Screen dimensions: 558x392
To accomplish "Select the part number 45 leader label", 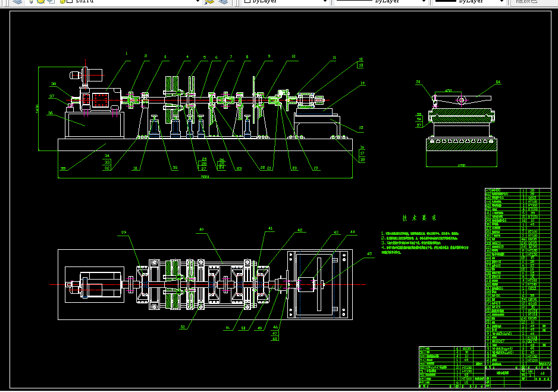I will pos(369,253).
